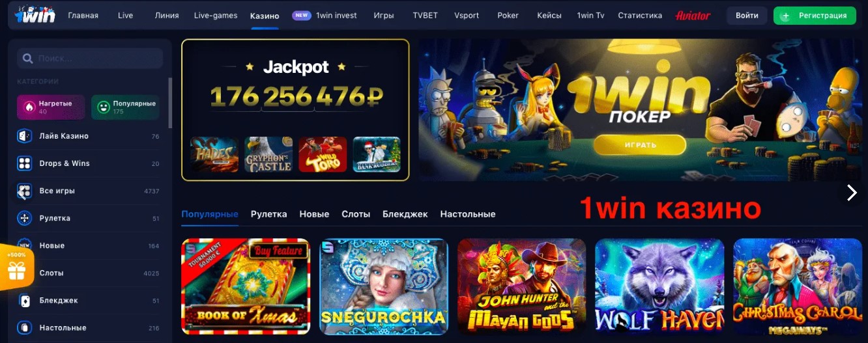868x343 pixels.
Task: Open the Рулетка category icon
Action: click(25, 218)
